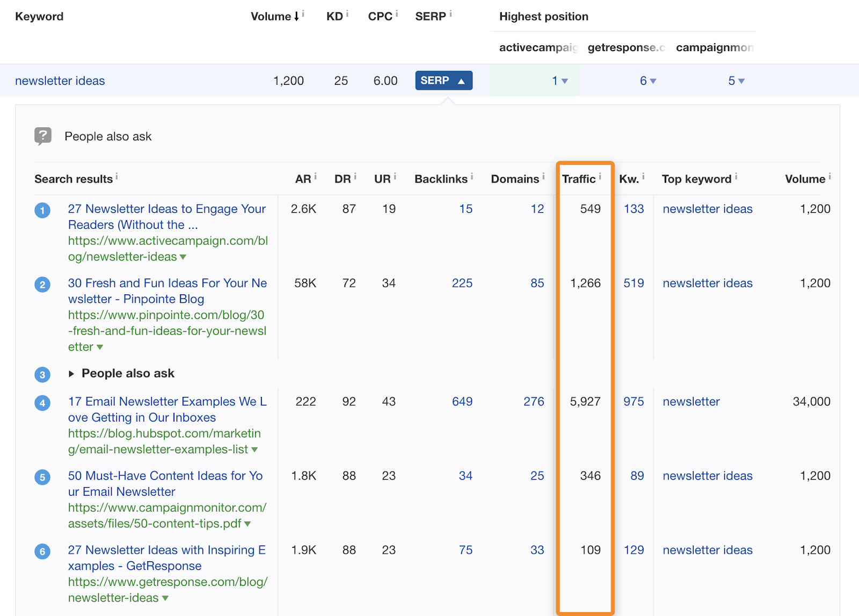Click the 975 keywords link for HubSpot
Viewport: 859px width, 616px height.
[x=634, y=401]
